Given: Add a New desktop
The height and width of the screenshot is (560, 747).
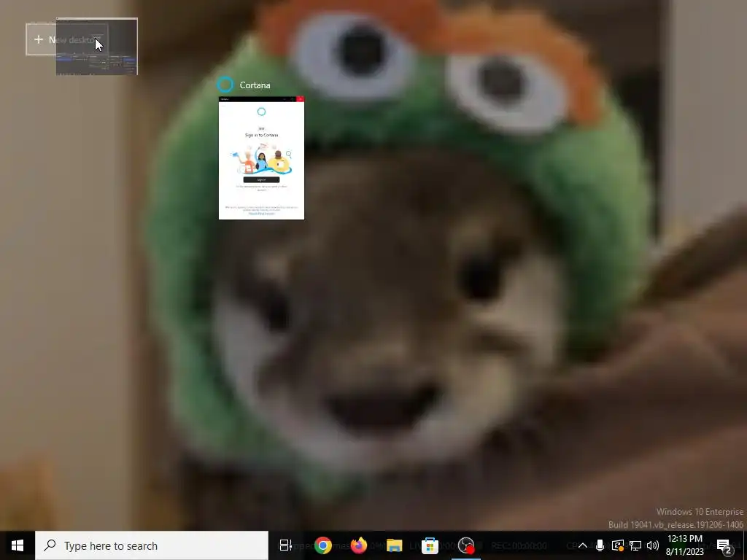Looking at the screenshot, I should coord(66,39).
